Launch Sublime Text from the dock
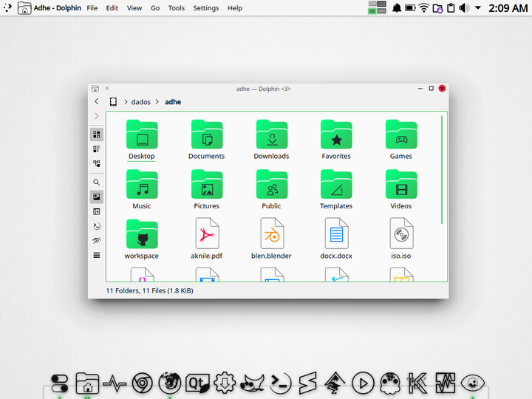Image resolution: width=532 pixels, height=399 pixels. [x=307, y=383]
